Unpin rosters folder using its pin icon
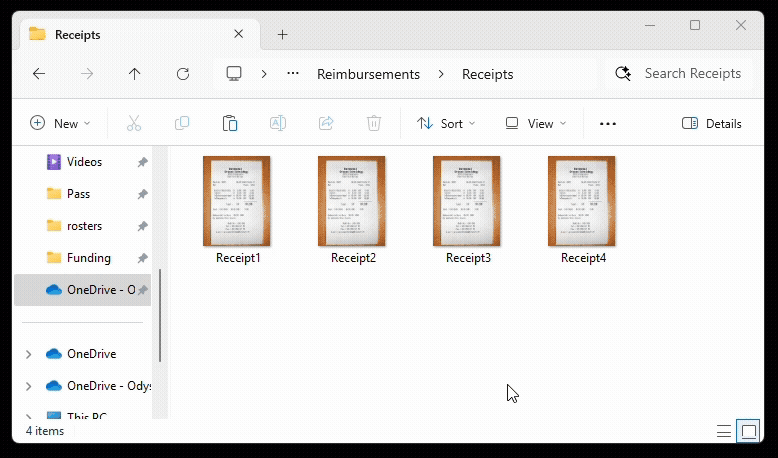 142,226
